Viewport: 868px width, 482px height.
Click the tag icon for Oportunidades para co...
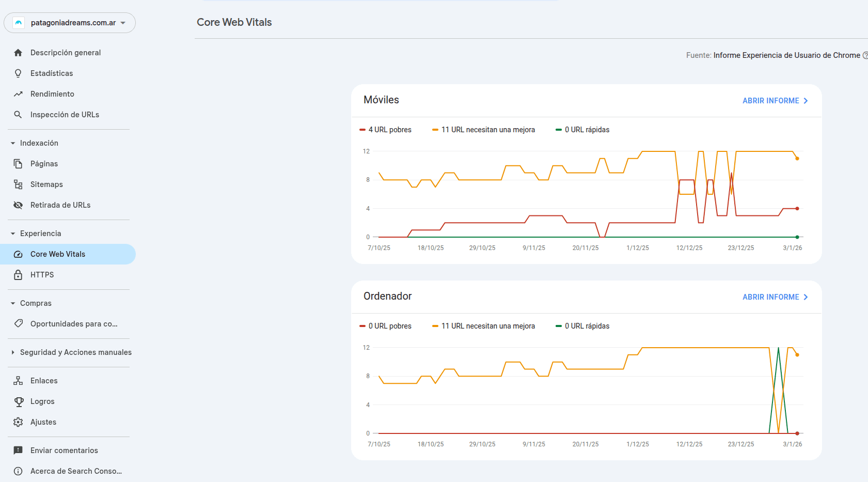point(18,324)
